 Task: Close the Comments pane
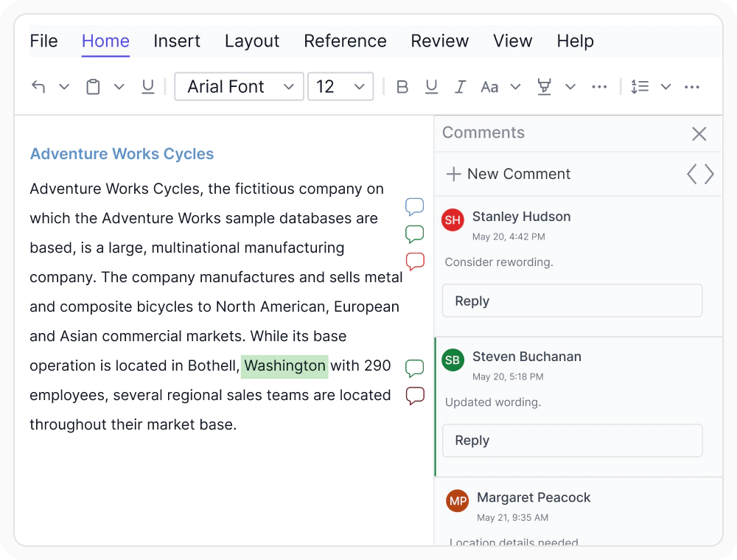coord(699,134)
